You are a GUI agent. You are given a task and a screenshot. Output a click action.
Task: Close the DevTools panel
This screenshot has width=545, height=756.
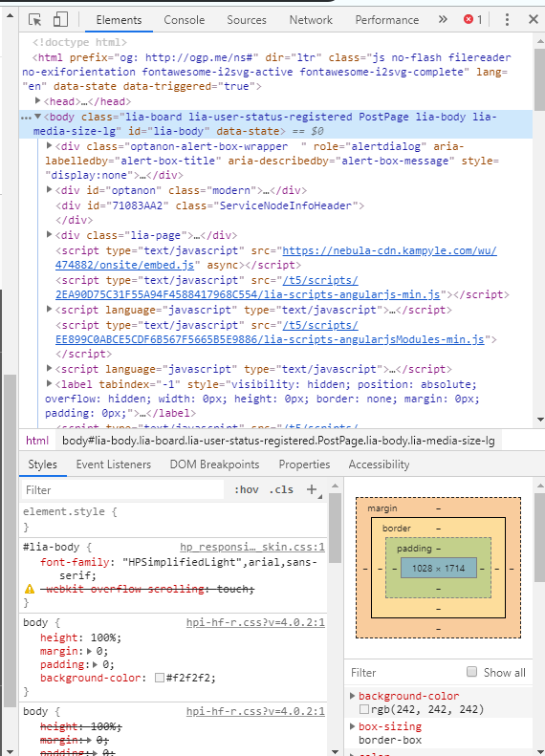(x=533, y=19)
